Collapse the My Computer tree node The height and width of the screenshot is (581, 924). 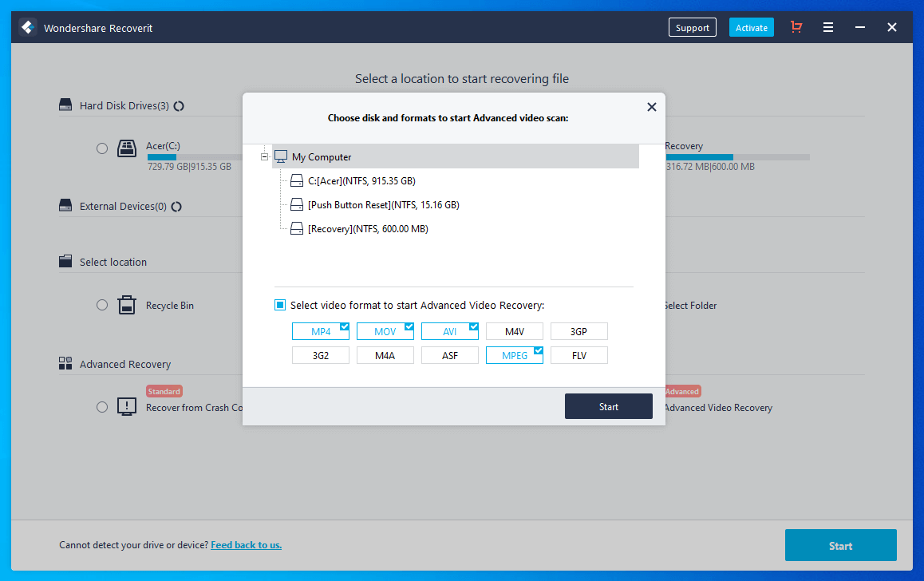click(x=265, y=156)
